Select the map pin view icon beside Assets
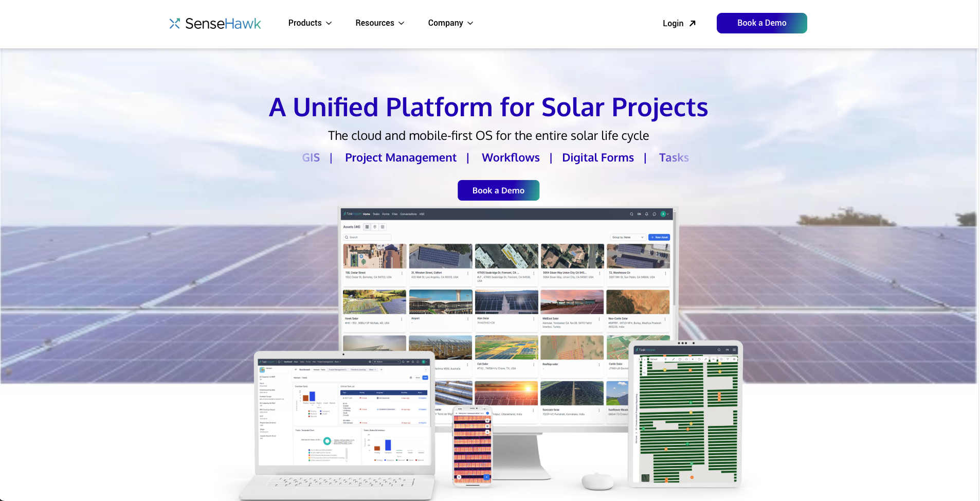 pyautogui.click(x=375, y=227)
